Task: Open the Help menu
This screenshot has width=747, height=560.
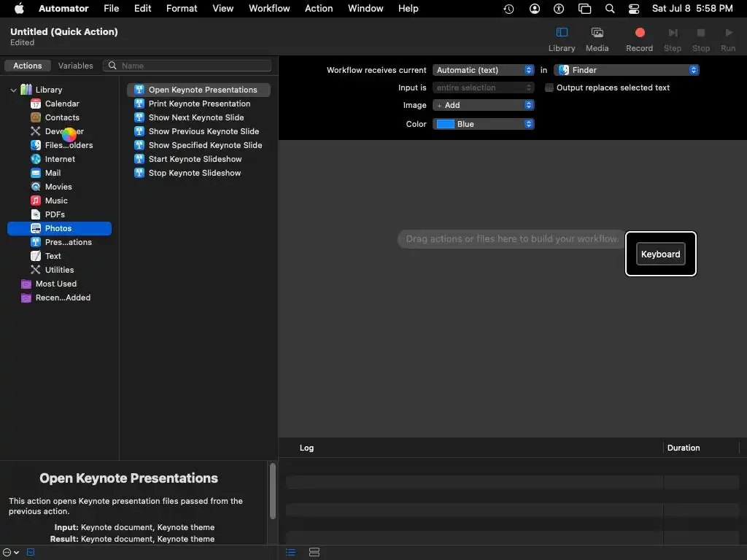Action: click(x=409, y=9)
